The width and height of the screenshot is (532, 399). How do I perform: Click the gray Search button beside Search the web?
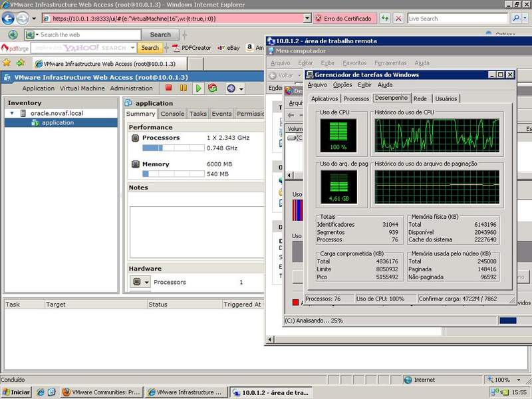(160, 35)
